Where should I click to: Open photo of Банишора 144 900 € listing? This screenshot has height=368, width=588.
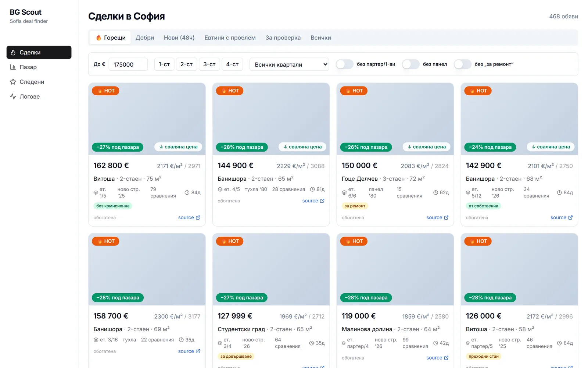pyautogui.click(x=271, y=119)
